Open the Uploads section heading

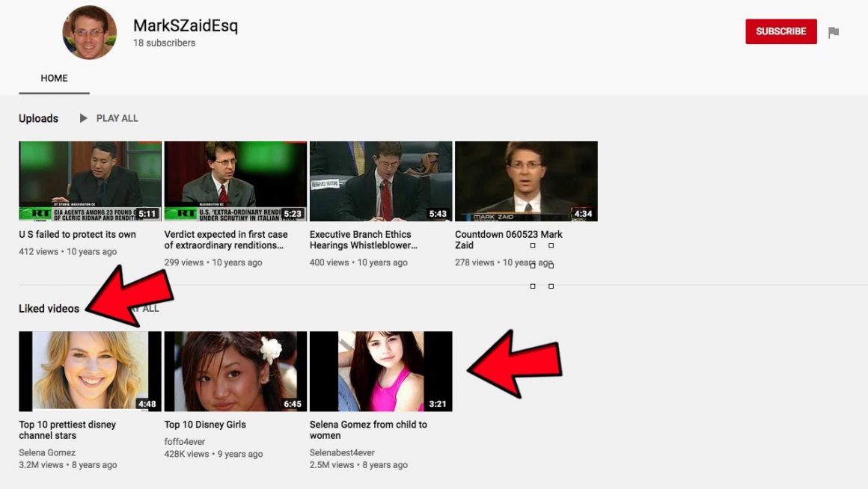38,118
